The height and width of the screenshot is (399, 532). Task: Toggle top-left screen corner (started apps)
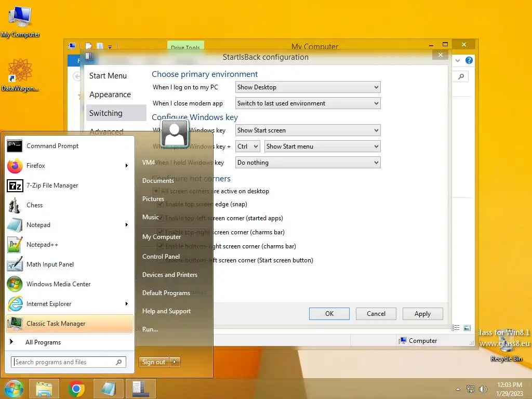161,218
